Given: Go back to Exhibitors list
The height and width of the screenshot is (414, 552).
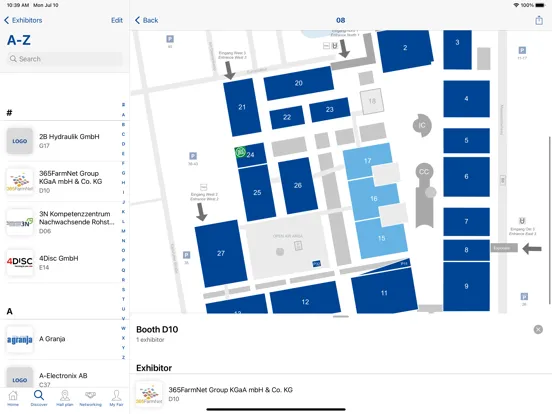Looking at the screenshot, I should click(23, 20).
